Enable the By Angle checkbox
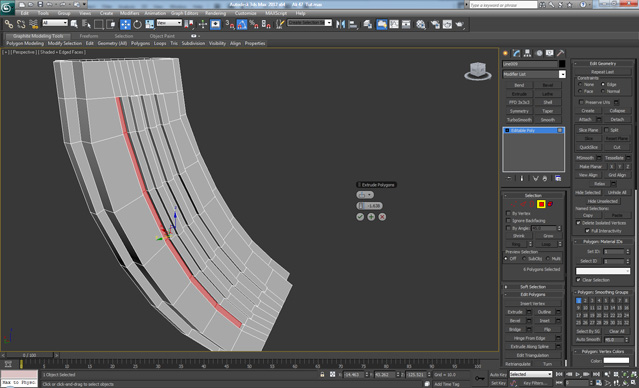 pos(508,228)
